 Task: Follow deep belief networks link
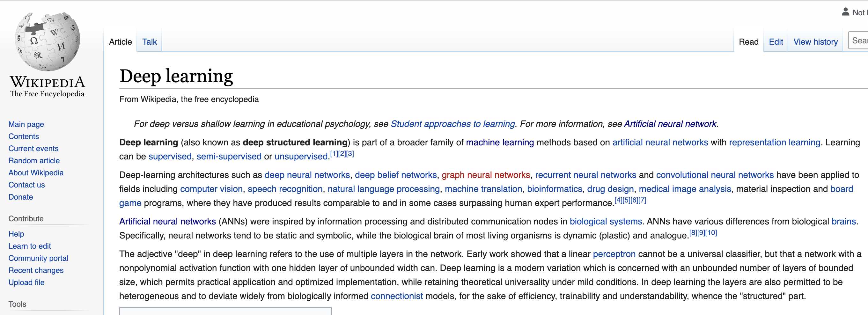coord(396,175)
